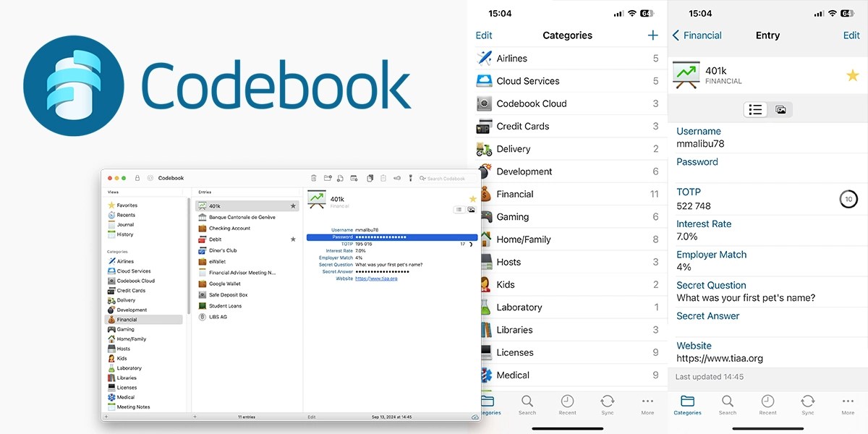
Task: Tap TOTP countdown timer on iPhone Entry
Action: coord(848,200)
